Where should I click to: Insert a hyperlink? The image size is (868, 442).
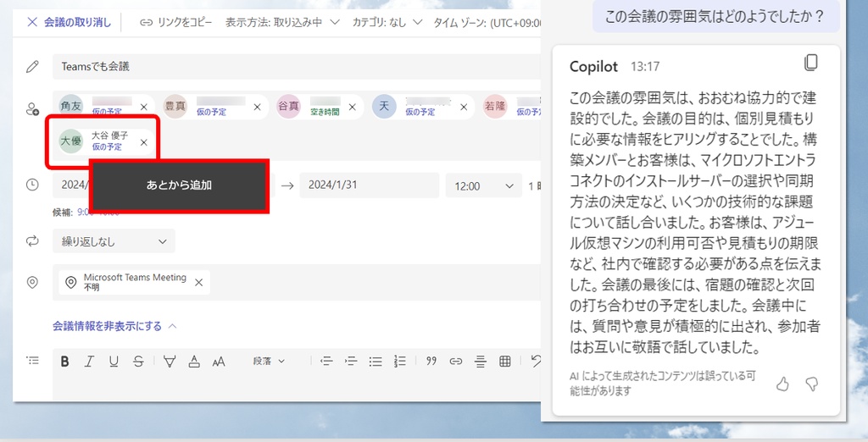point(455,362)
